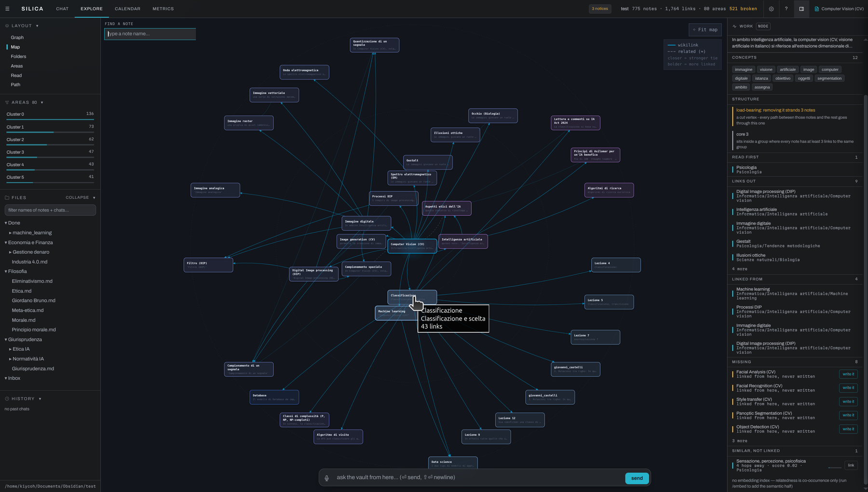This screenshot has height=492, width=868.
Task: Select the EXPLORE tab
Action: point(92,9)
